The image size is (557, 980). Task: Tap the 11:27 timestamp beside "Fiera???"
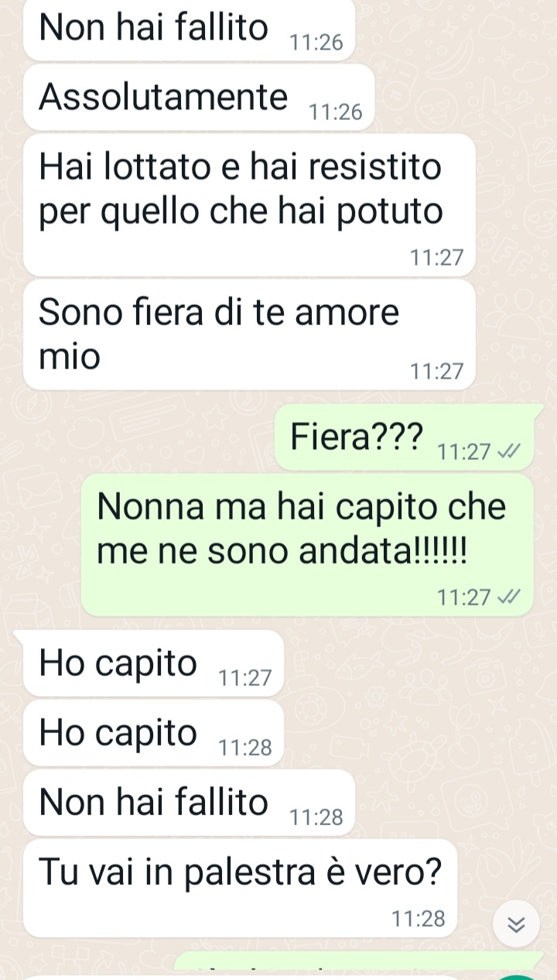(x=464, y=452)
